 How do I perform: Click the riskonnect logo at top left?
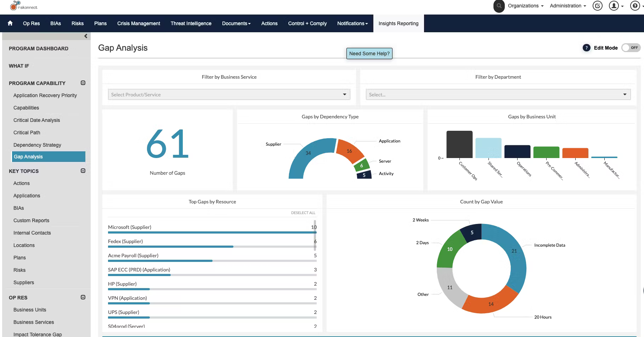point(25,6)
